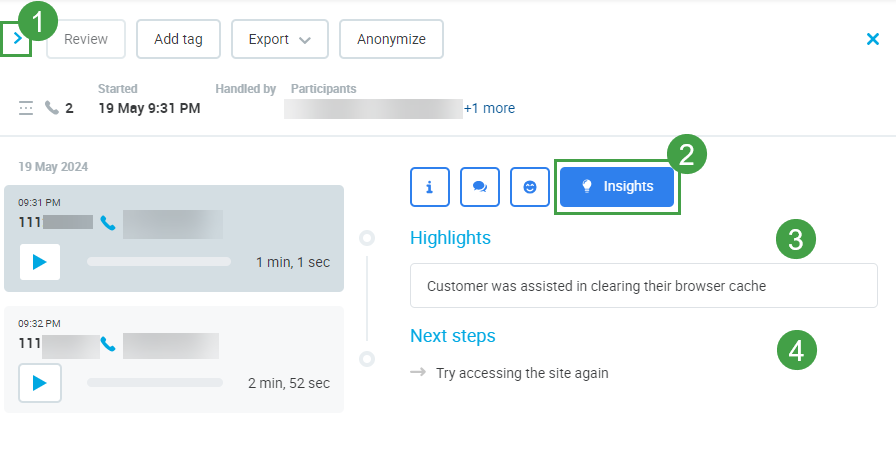
Task: Click the Add tag button
Action: 178,39
